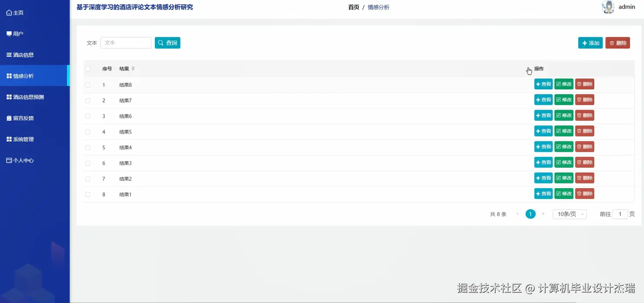View details of 结果2 with 查看
Image resolution: width=644 pixels, height=303 pixels.
(x=543, y=178)
